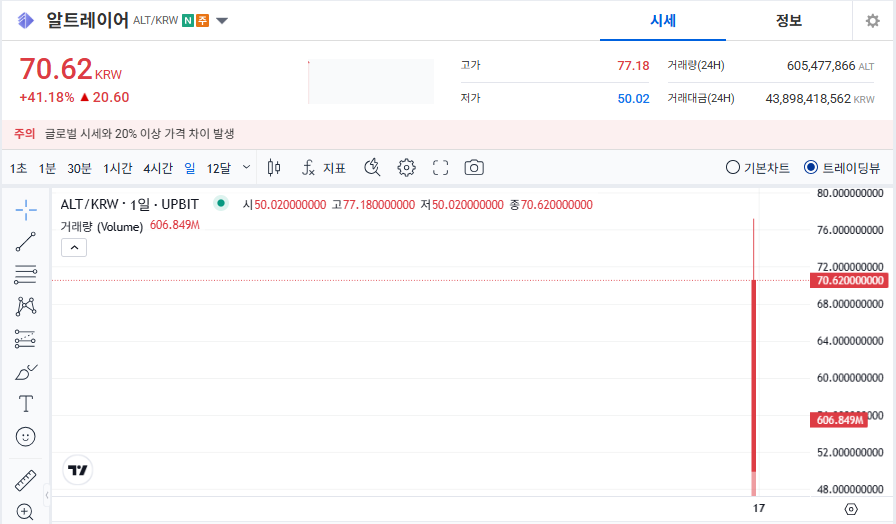The height and width of the screenshot is (524, 896).
Task: Click the 24H trade amount 43,898,418,562 value
Action: [x=808, y=99]
